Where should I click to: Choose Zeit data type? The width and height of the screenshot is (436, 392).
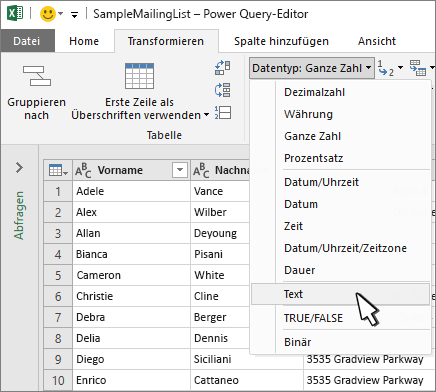point(293,226)
